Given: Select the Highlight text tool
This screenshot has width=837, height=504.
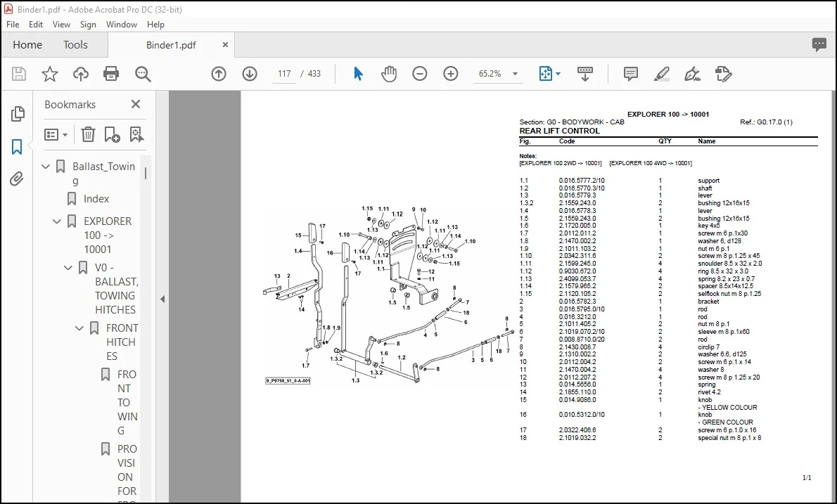Looking at the screenshot, I should [x=661, y=74].
